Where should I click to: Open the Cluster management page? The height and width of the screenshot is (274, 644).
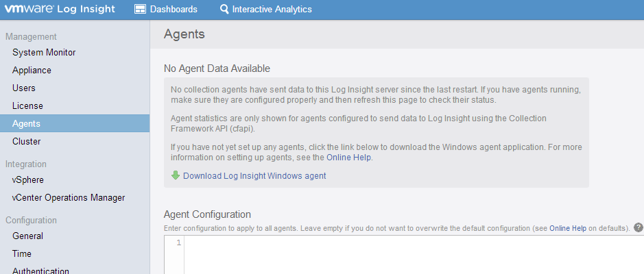click(26, 142)
